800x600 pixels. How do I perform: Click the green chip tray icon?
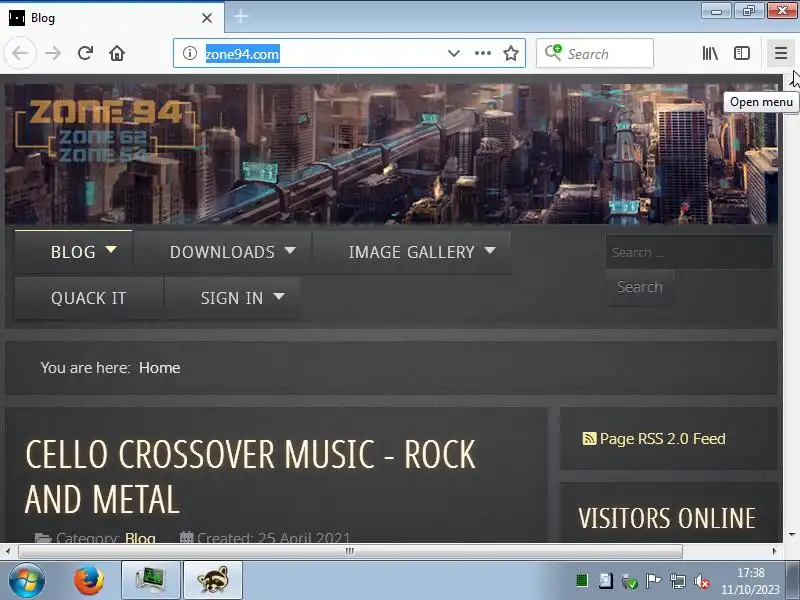pyautogui.click(x=582, y=581)
